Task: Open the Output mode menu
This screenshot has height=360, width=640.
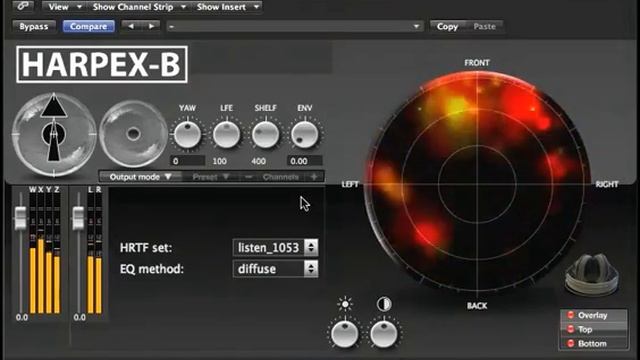Action: [x=140, y=177]
